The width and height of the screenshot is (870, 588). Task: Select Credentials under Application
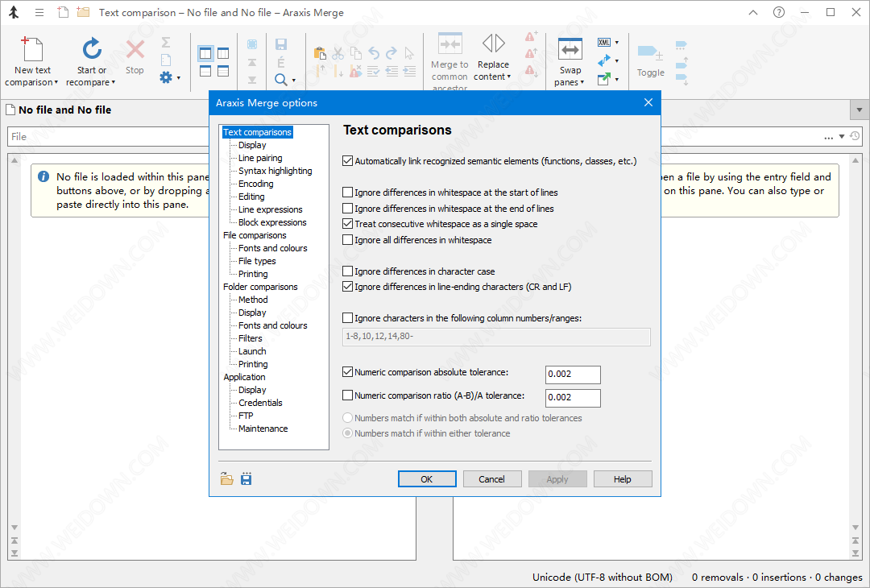coord(260,403)
